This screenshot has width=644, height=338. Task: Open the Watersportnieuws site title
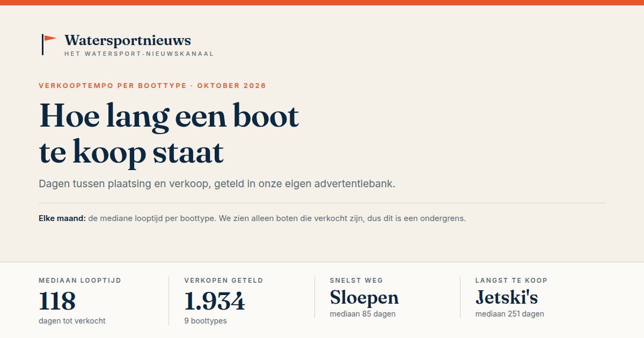(x=128, y=40)
